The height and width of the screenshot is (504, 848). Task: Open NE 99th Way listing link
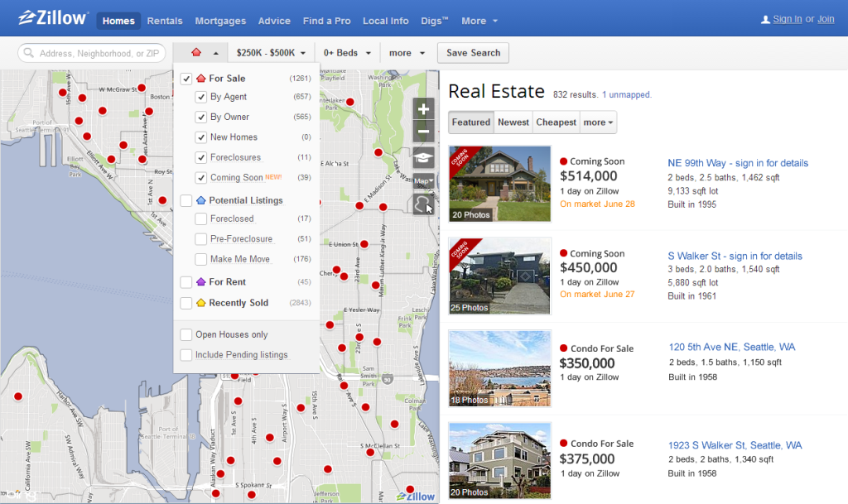coord(738,163)
